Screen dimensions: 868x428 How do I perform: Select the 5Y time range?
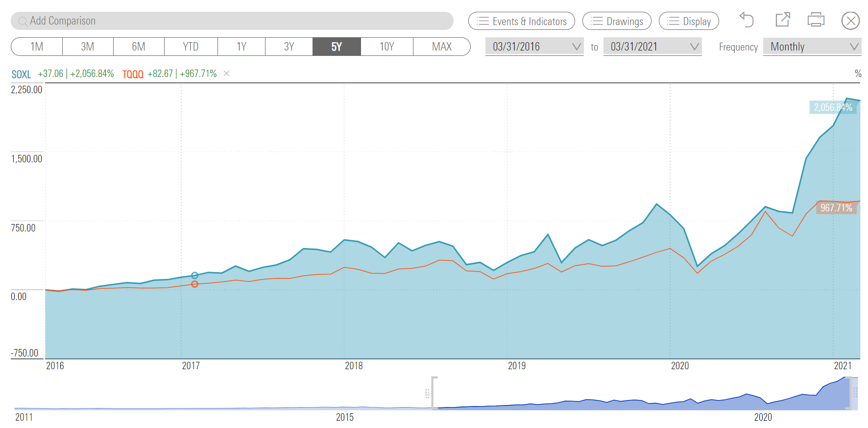point(337,47)
